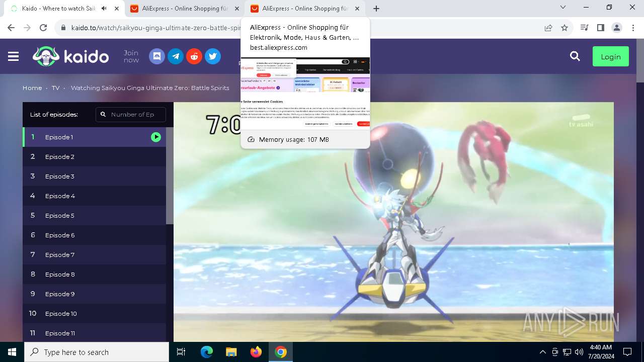Select Episode 4 in the list
The image size is (644, 362).
coord(94,196)
